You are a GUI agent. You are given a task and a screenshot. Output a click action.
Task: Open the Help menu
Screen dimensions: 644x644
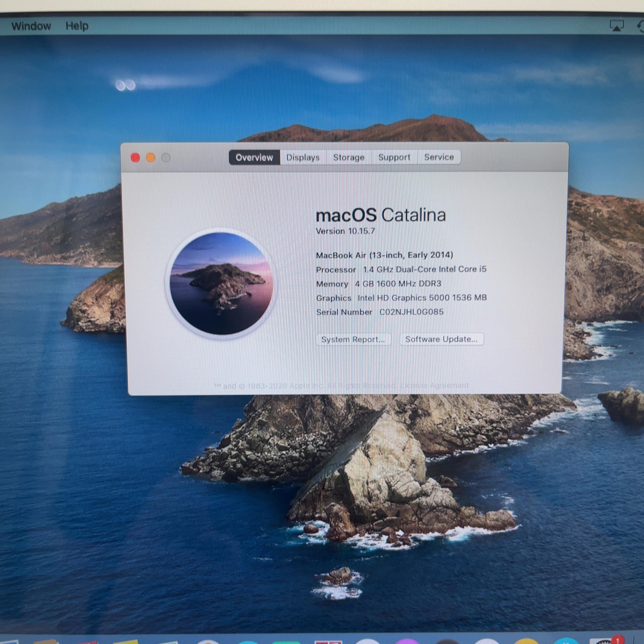coord(77,26)
